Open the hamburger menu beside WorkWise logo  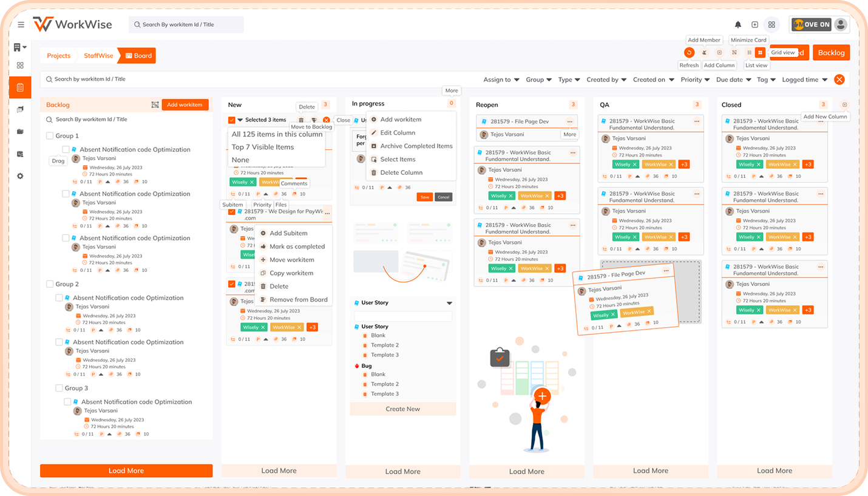coord(21,25)
